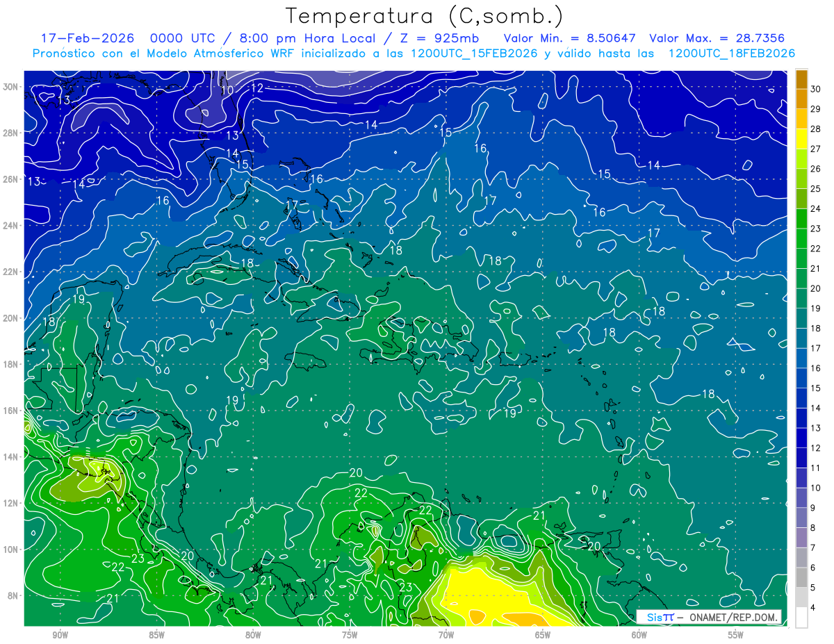This screenshot has height=644, width=834.
Task: Click the "60W" longitude axis label
Action: 639,634
